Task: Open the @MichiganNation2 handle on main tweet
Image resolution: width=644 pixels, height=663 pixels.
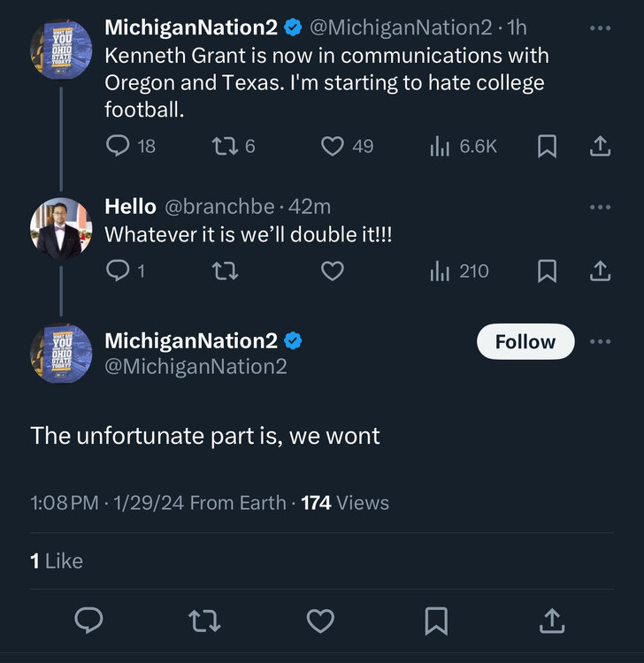Action: pos(195,366)
